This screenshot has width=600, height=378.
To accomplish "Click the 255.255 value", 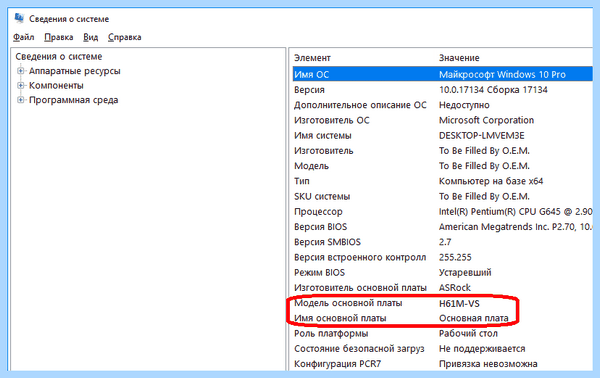I will [455, 257].
